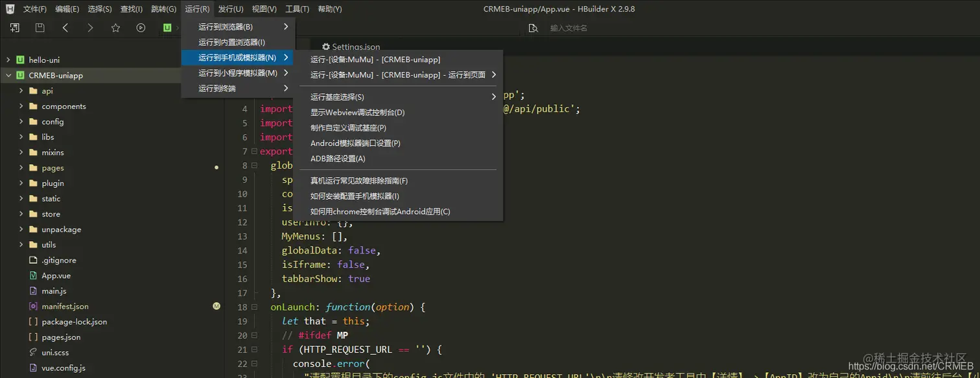
Task: Open the 工具 menu
Action: (x=297, y=8)
